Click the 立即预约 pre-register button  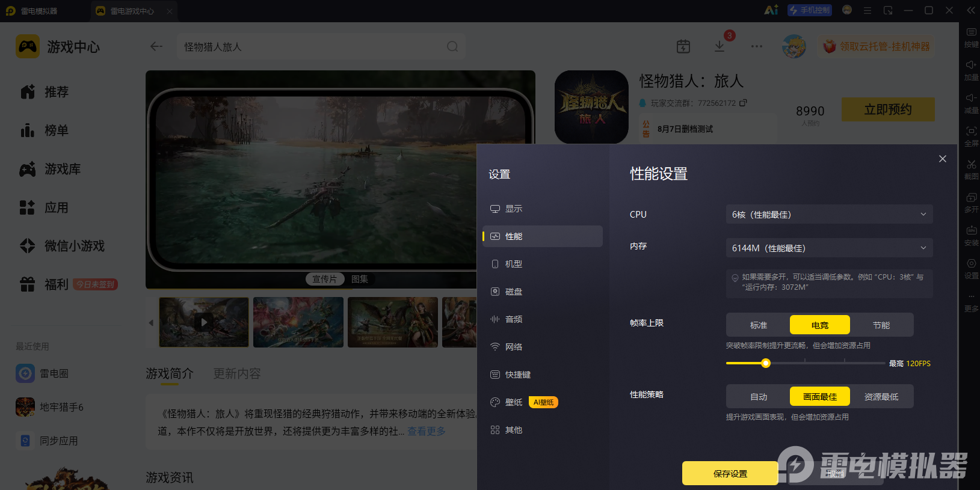(x=888, y=109)
